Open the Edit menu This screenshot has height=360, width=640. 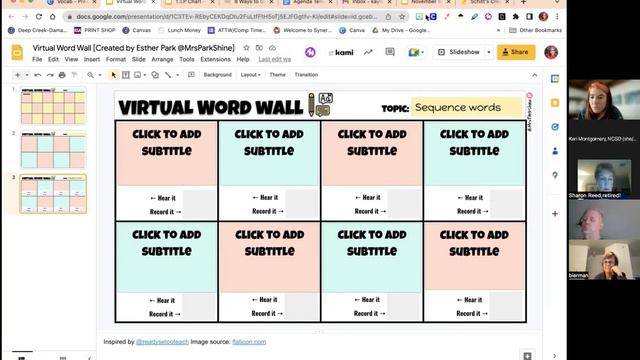53,60
